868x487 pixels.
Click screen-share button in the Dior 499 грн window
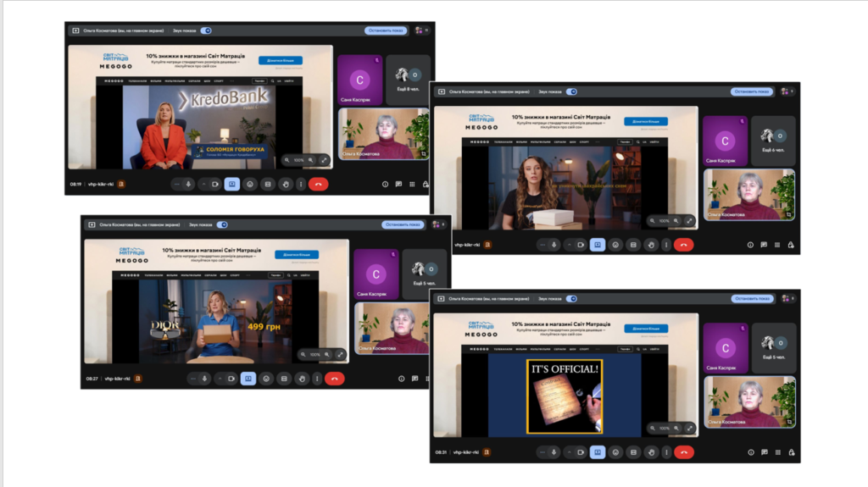(x=248, y=379)
